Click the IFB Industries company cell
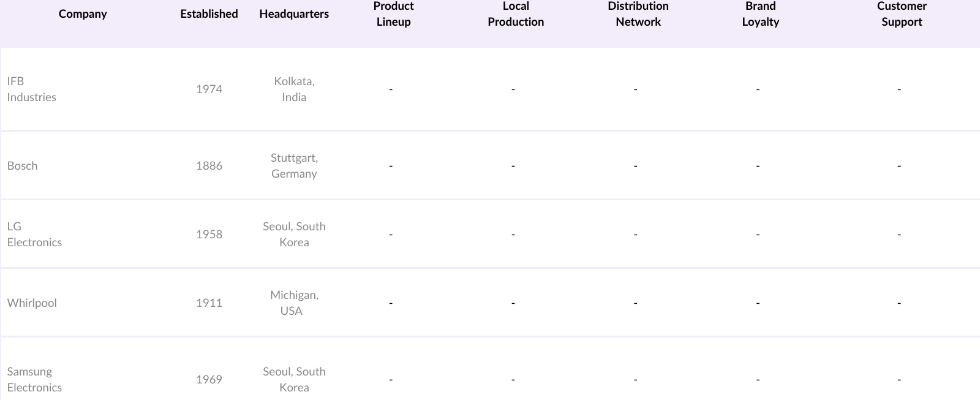 pyautogui.click(x=32, y=89)
